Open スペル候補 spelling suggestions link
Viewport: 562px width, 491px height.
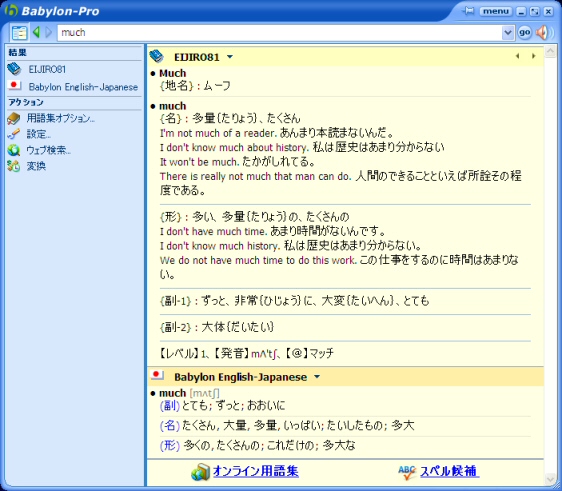[449, 471]
